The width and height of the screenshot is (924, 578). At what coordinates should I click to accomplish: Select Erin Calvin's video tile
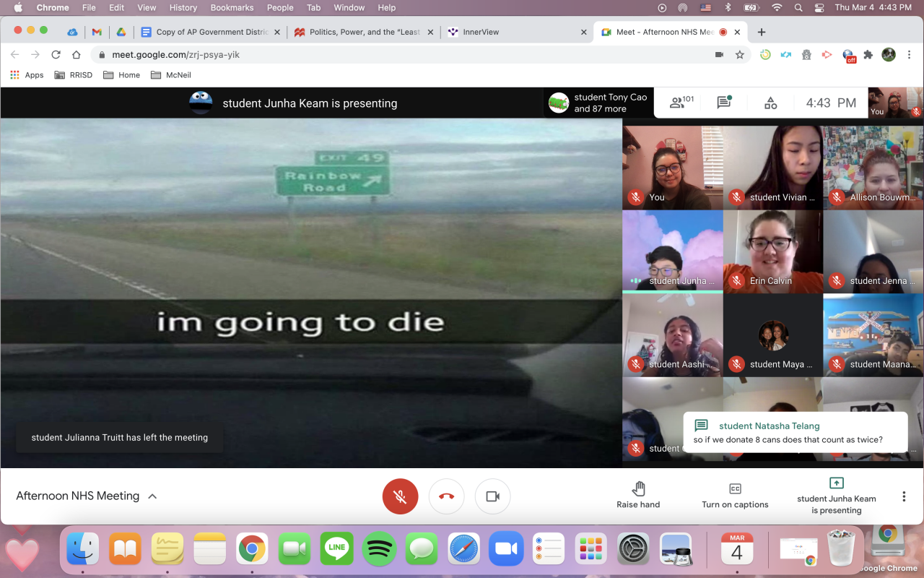click(773, 251)
